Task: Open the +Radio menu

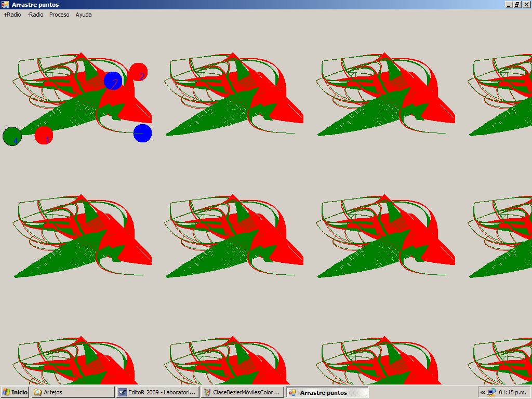Action: (x=12, y=15)
